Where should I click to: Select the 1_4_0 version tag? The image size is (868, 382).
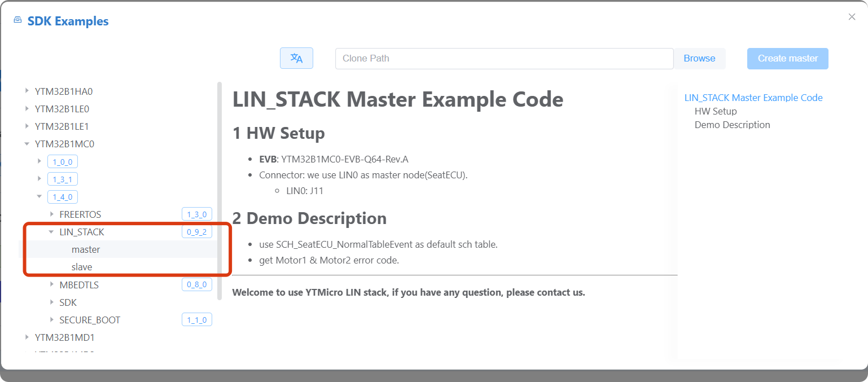pos(63,197)
